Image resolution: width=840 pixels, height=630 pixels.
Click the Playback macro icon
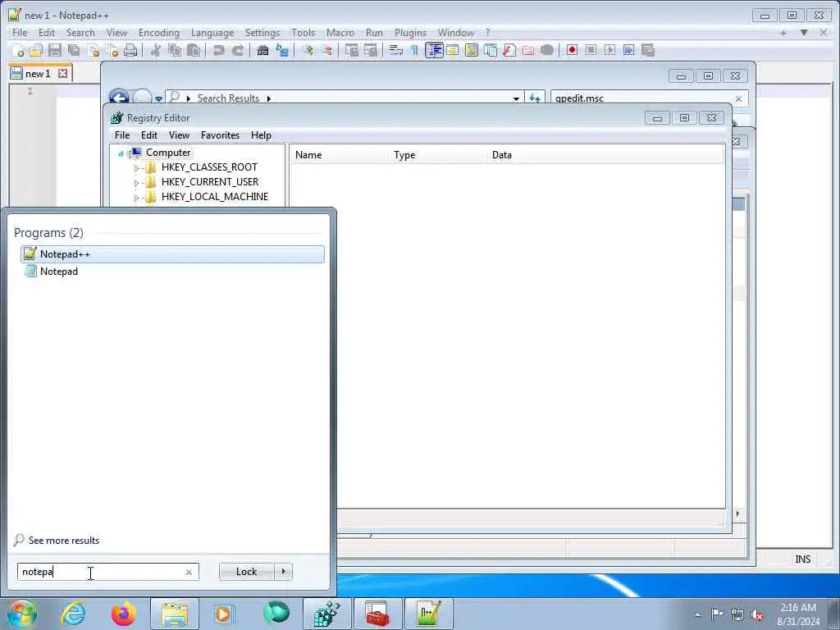[609, 50]
